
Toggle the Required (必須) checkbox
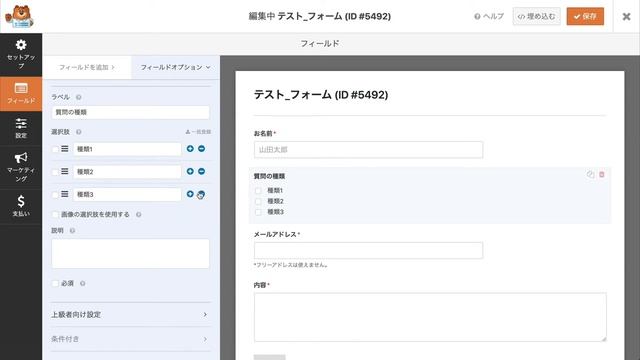click(x=55, y=283)
